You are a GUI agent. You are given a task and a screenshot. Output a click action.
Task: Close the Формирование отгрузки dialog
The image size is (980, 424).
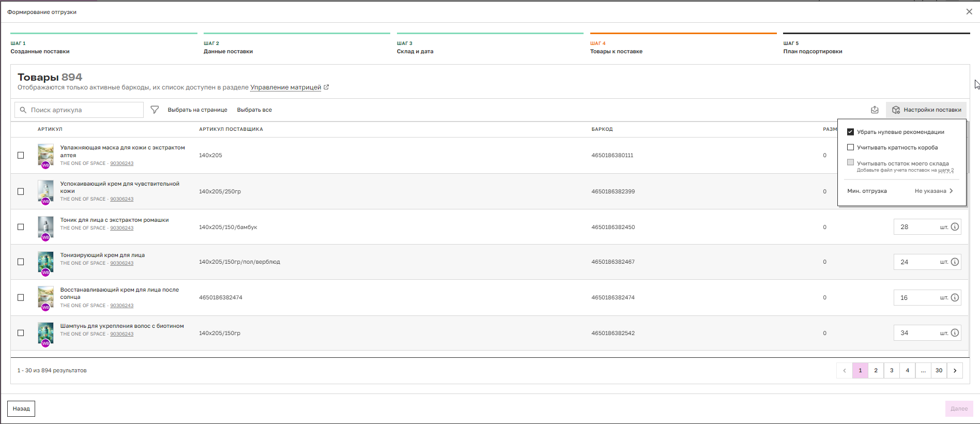coord(969,11)
